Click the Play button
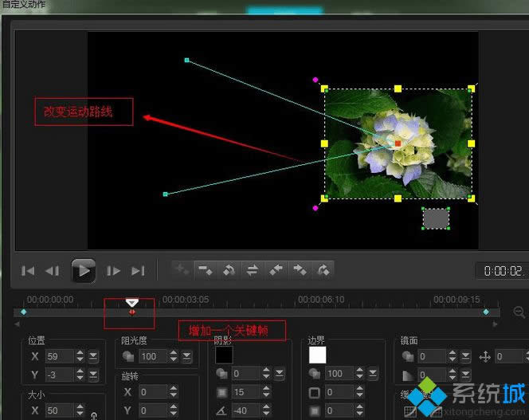Image resolution: width=529 pixels, height=420 pixels. point(84,270)
